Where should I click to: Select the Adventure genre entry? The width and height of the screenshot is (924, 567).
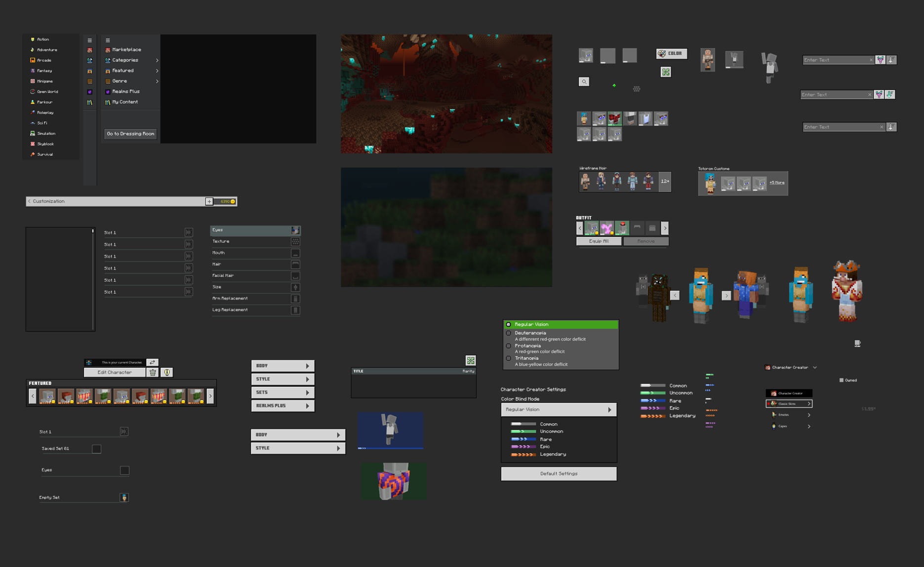(47, 50)
